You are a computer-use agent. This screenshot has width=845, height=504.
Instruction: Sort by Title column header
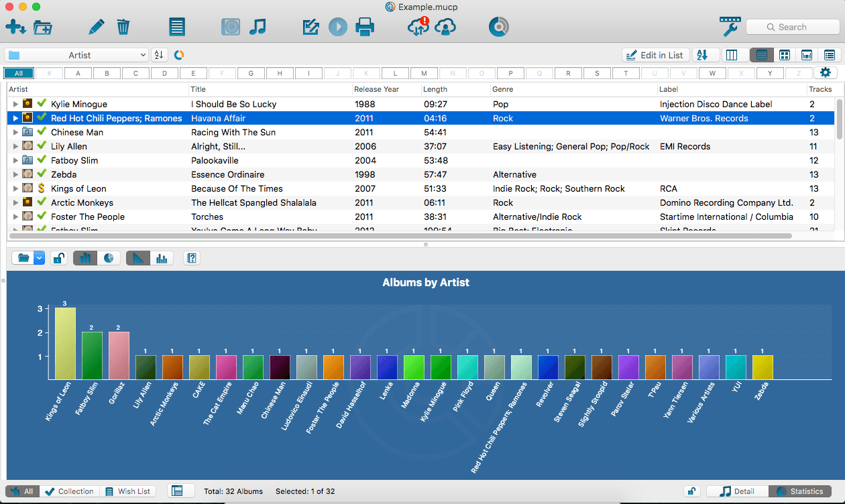pos(270,89)
